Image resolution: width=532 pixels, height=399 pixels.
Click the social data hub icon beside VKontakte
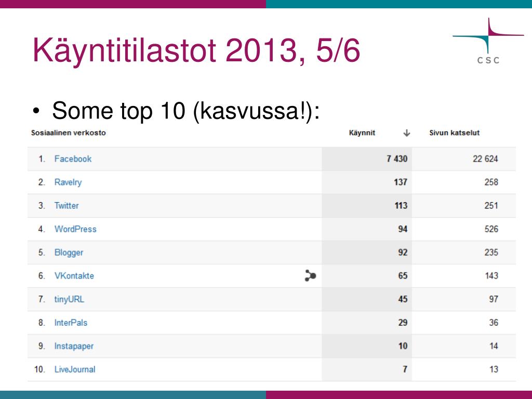310,275
